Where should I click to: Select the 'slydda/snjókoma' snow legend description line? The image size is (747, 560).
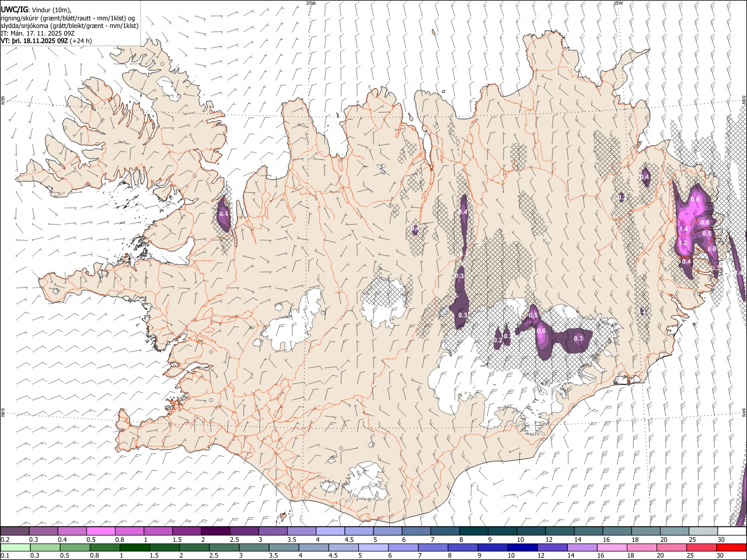(69, 26)
